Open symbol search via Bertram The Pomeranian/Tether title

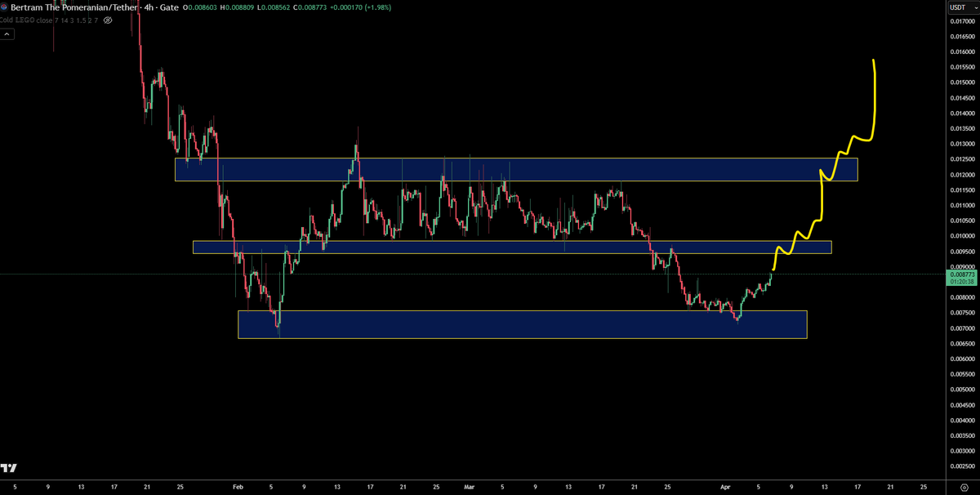75,7
